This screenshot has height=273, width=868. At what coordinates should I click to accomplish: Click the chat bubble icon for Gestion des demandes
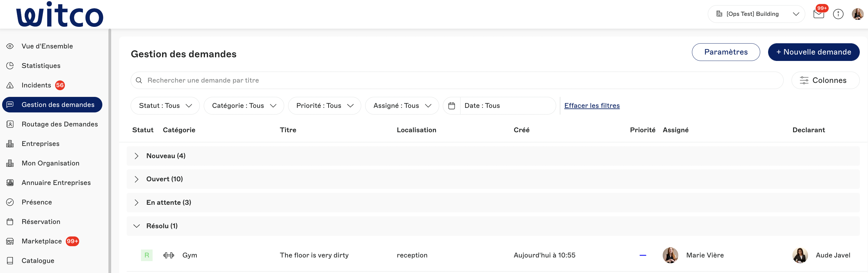[10, 105]
